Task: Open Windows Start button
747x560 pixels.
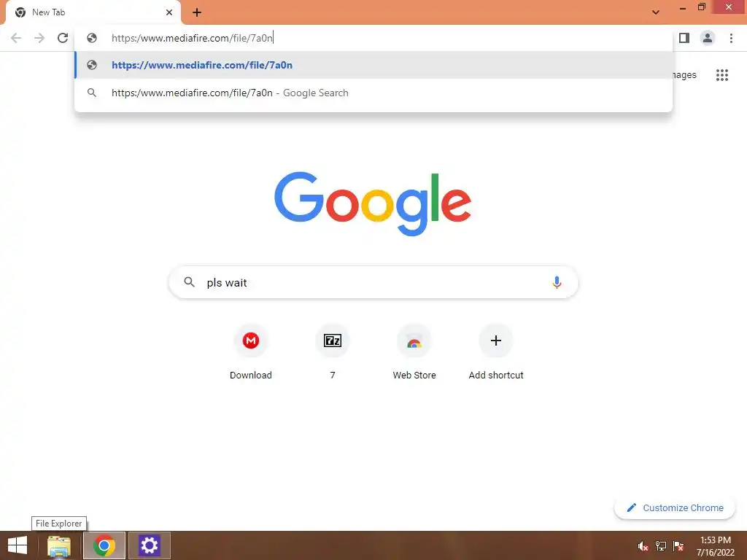Action: (x=18, y=545)
